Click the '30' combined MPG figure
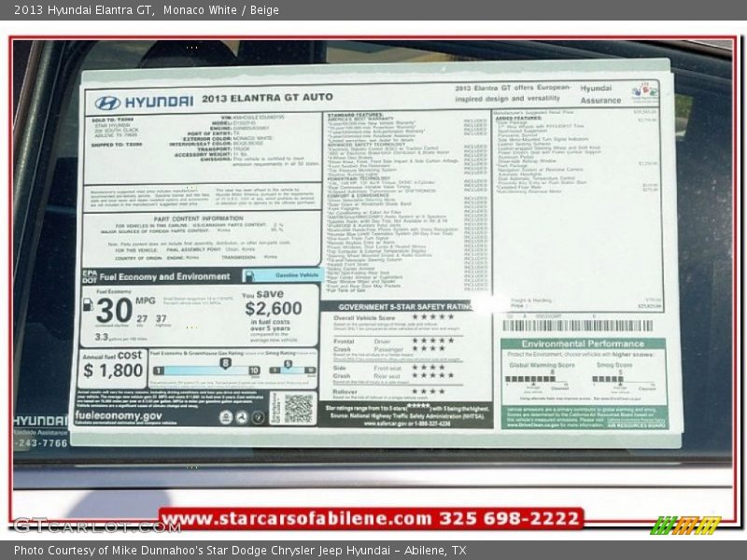Screen dimensions: 747x560 tap(114, 311)
